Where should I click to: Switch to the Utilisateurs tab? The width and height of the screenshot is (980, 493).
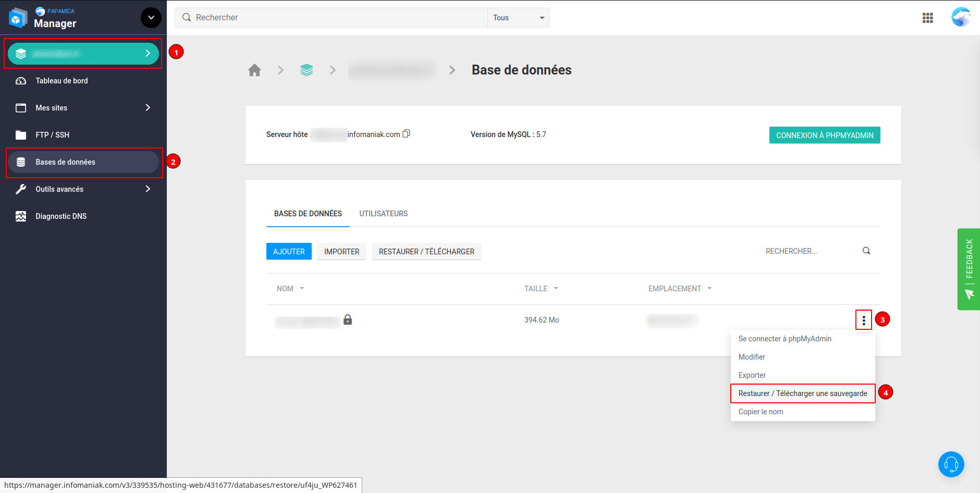(383, 214)
